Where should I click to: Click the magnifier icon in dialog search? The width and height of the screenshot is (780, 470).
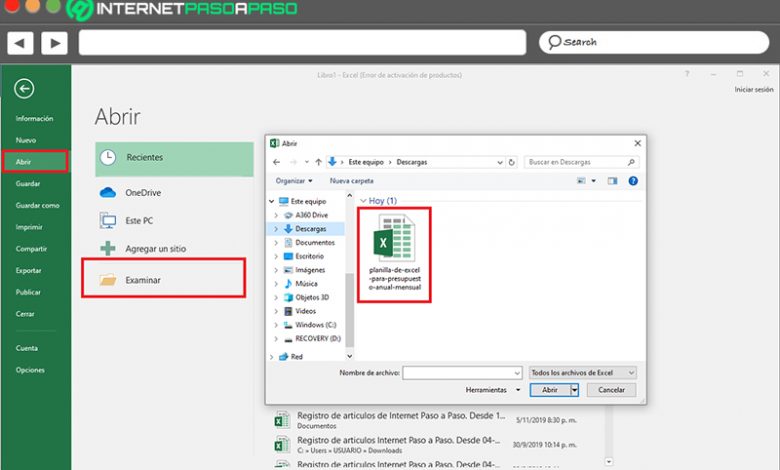pos(631,162)
